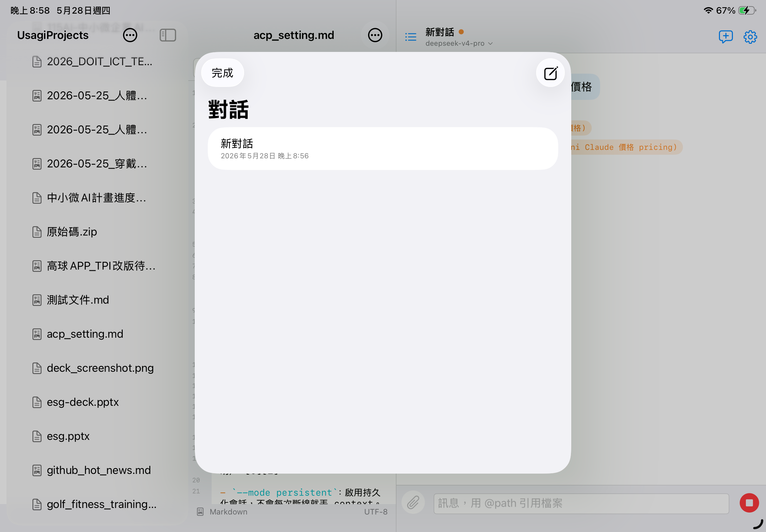Click the document icon beside esg.pptx
Viewport: 766px width, 532px height.
pos(37,436)
